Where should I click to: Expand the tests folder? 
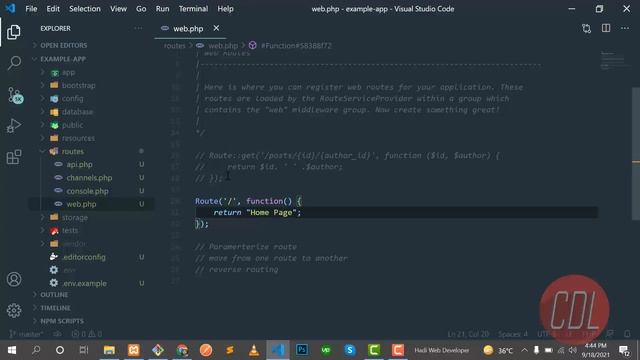pyautogui.click(x=70, y=231)
